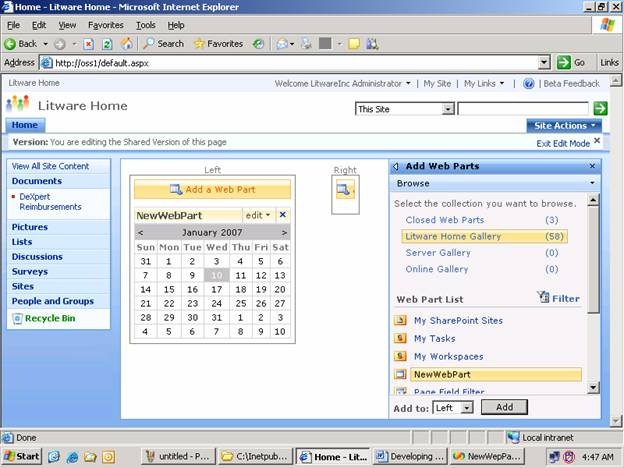
Task: Click the Print toolbar icon
Action: pyautogui.click(x=306, y=44)
